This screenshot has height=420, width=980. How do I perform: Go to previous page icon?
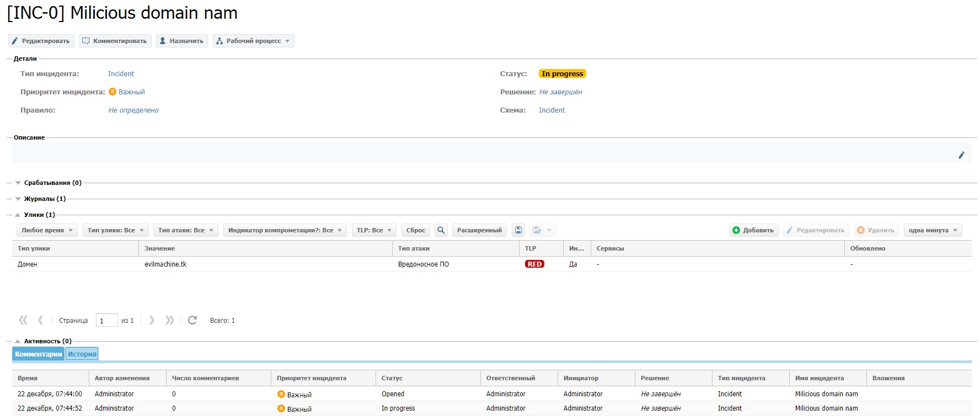[40, 320]
